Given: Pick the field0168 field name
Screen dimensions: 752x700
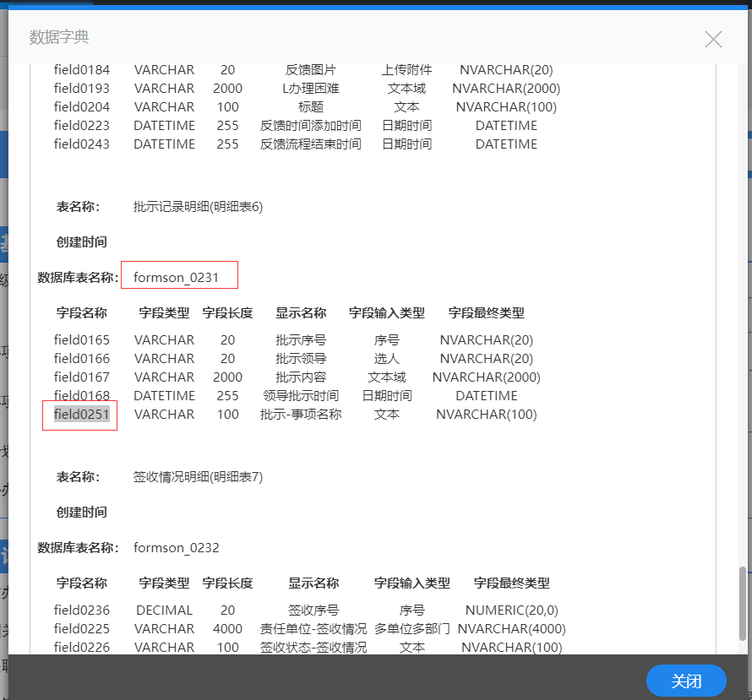Looking at the screenshot, I should point(81,396).
